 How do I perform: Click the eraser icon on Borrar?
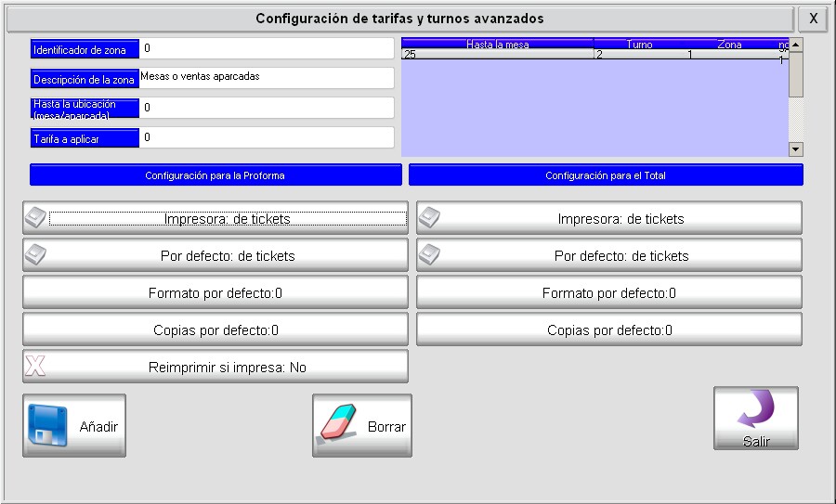tap(337, 424)
